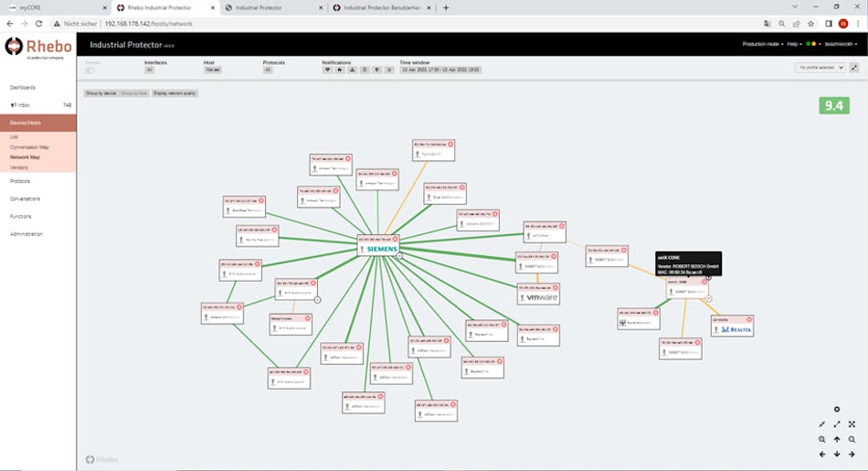Open the Help dropdown menu
This screenshot has width=868, height=471.
(794, 44)
